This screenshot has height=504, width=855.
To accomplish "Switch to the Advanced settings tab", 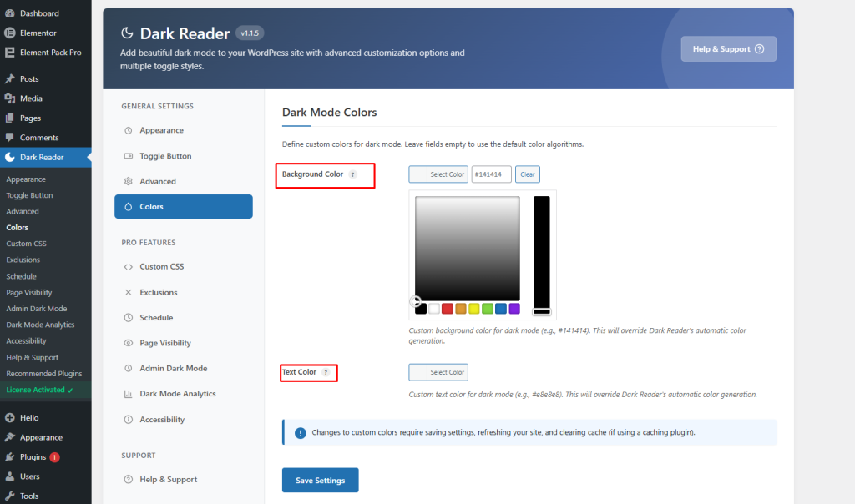I will click(x=183, y=181).
